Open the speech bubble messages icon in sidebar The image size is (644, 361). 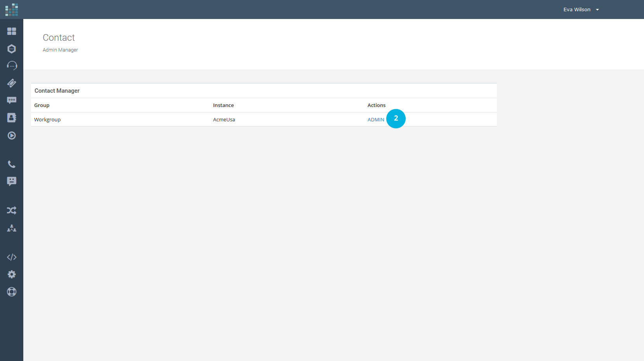tap(12, 100)
